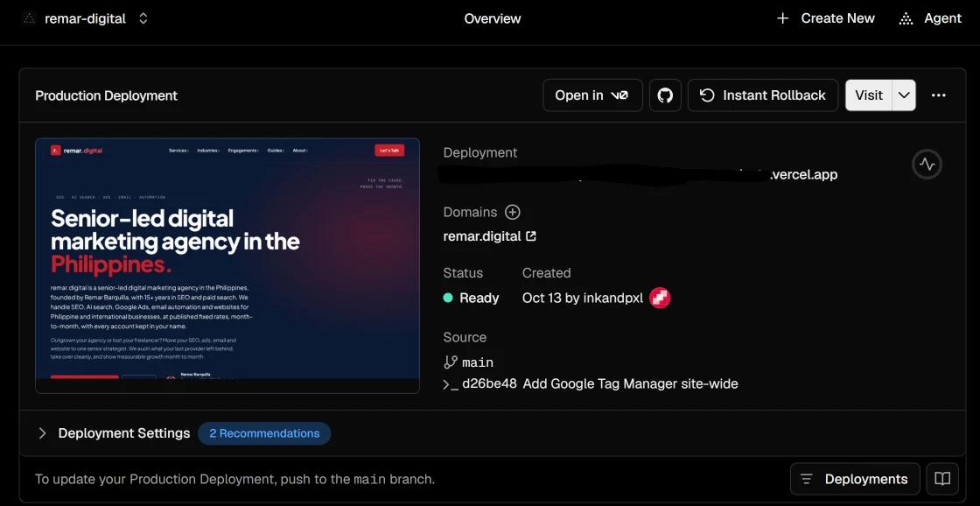980x506 pixels.
Task: Click the commit terminal prompt icon
Action: point(450,384)
